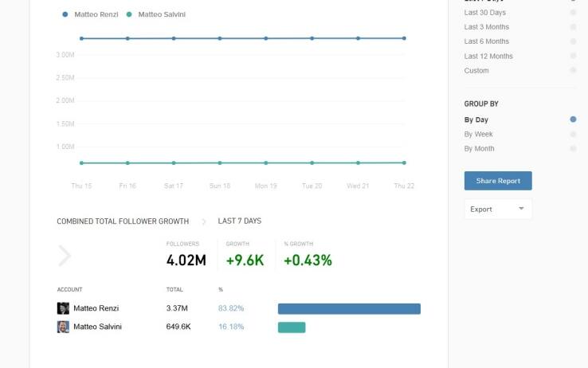The height and width of the screenshot is (368, 588).
Task: Click the ACCOUNT column header
Action: pyautogui.click(x=70, y=289)
